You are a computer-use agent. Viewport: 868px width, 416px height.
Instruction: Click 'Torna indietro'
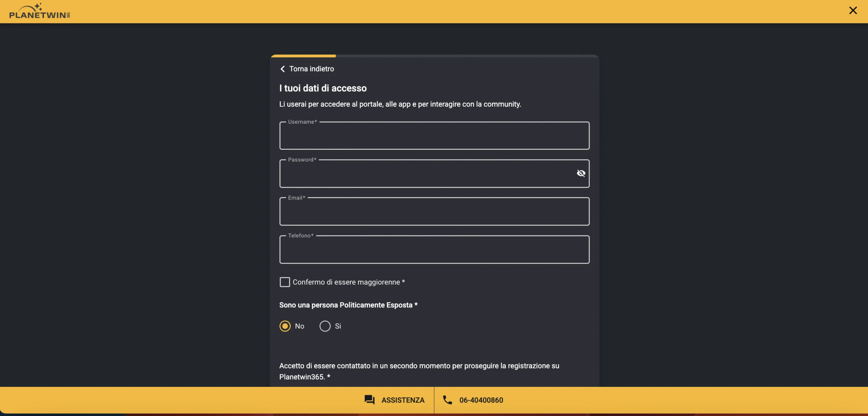click(311, 69)
